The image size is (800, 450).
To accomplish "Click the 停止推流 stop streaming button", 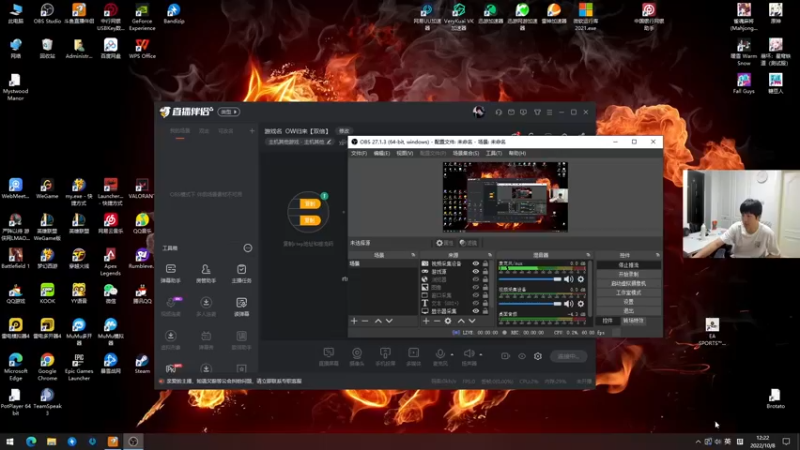I will (x=628, y=265).
